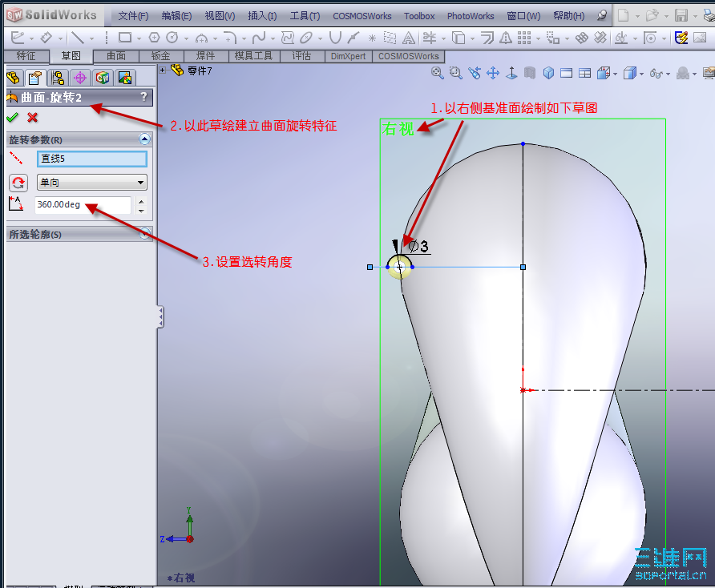Image resolution: width=715 pixels, height=588 pixels.
Task: Select the Offset Entities tool
Action: 487,38
